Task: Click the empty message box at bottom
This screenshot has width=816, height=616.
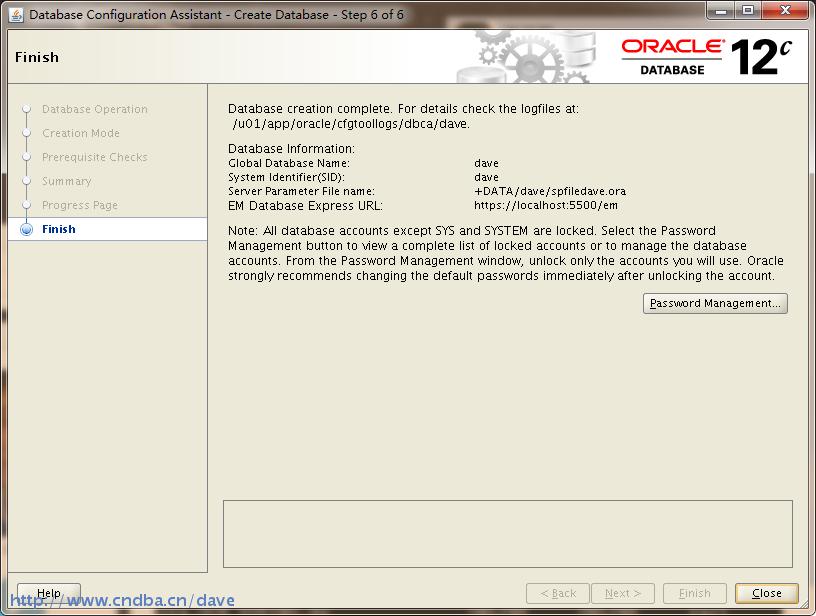Action: (508, 534)
